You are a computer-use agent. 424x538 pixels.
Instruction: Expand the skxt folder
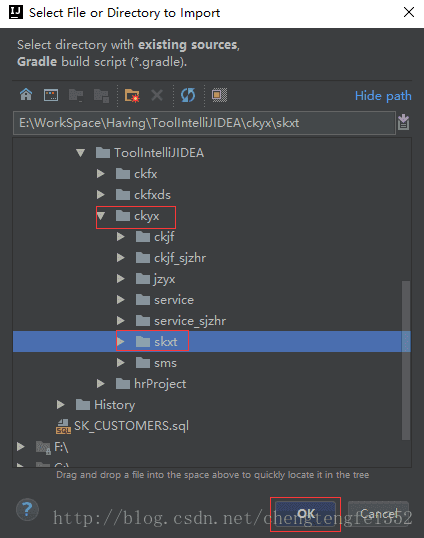(x=120, y=342)
